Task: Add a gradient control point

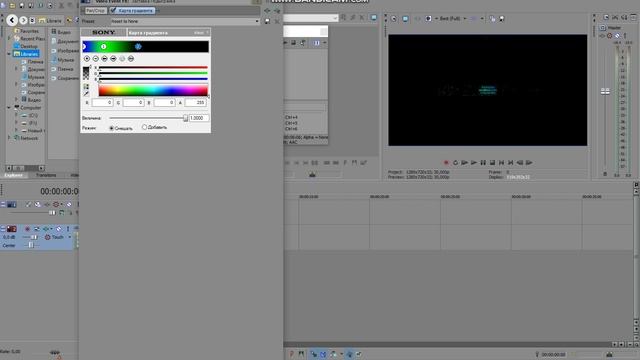Action: point(87,59)
